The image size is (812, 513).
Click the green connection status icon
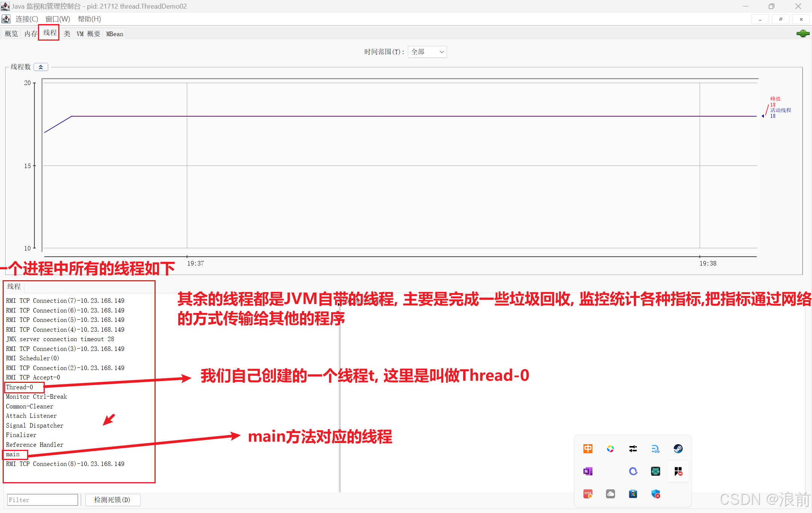(803, 34)
